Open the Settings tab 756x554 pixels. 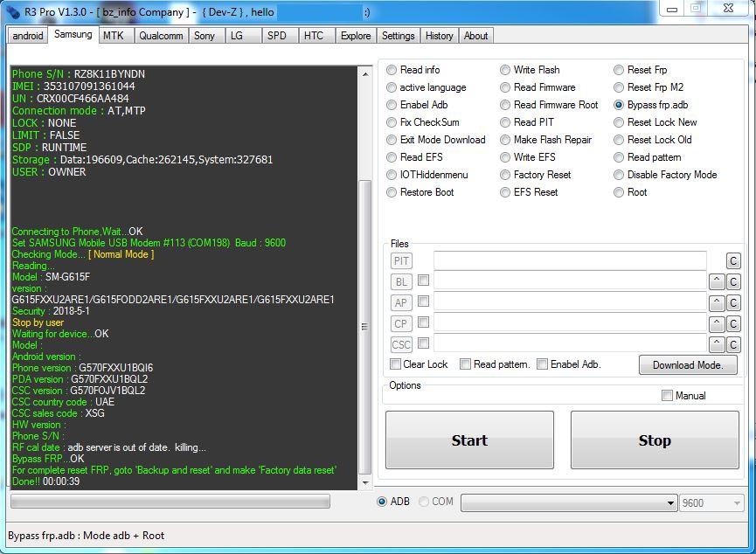click(x=399, y=36)
